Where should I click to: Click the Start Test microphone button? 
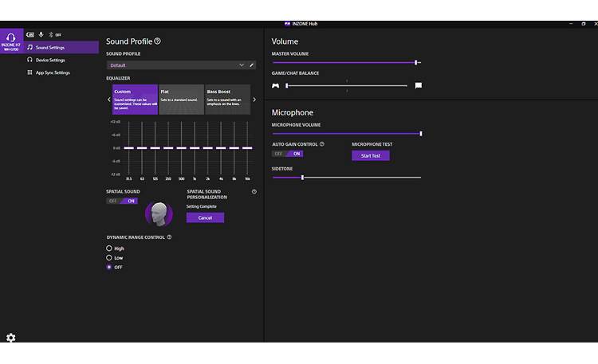[371, 155]
